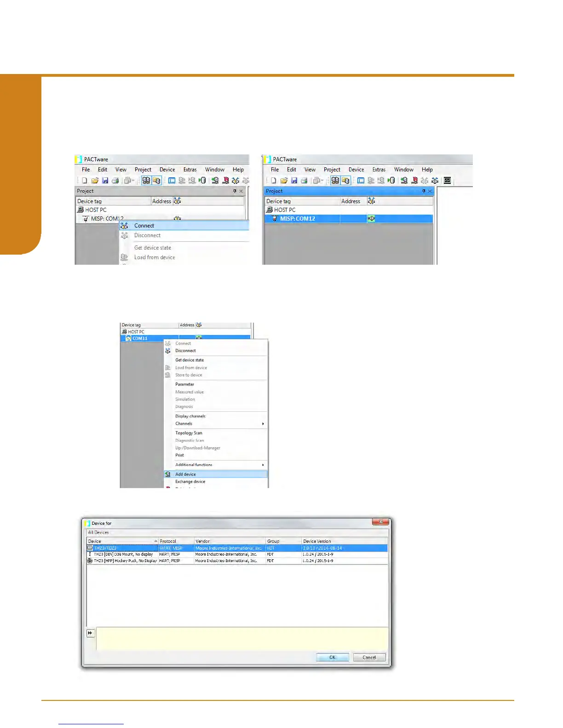Image resolution: width=563 pixels, height=728 pixels.
Task: Click New project icon in right PACTware window
Action: click(x=274, y=181)
